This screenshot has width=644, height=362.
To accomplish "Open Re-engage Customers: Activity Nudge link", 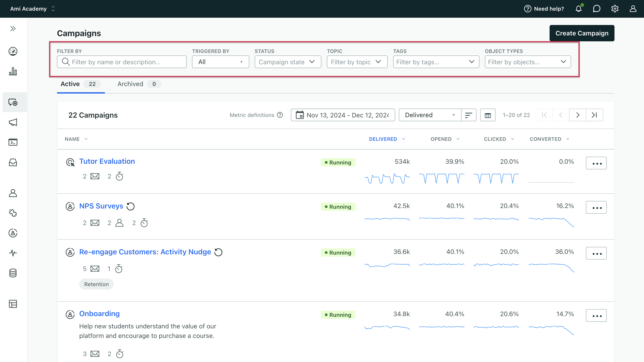I will [x=145, y=252].
